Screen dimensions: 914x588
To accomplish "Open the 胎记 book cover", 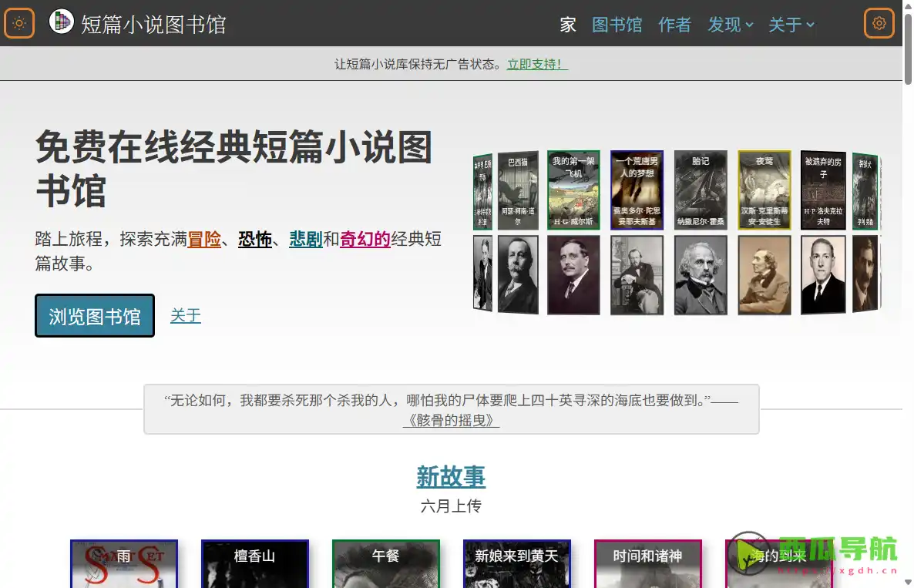I will click(x=701, y=190).
